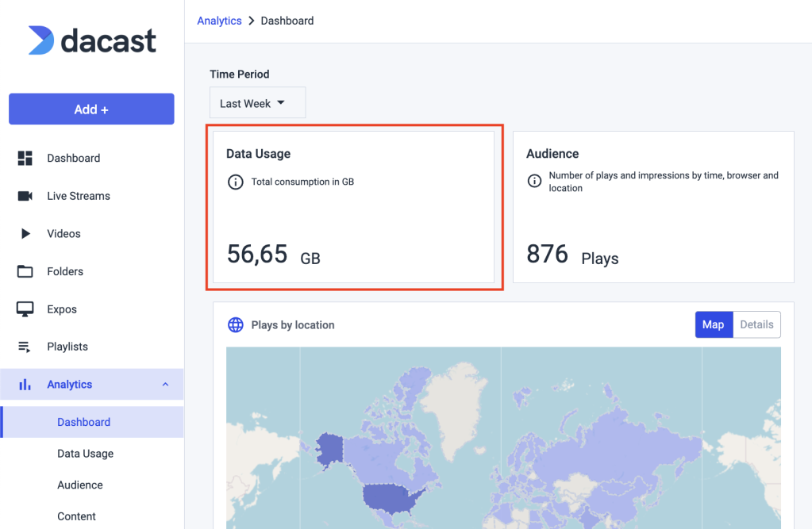The height and width of the screenshot is (529, 812).
Task: Click the info icon on the Data Usage card
Action: 235,182
